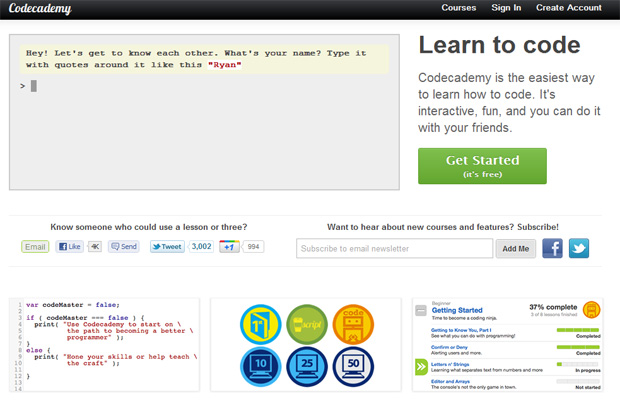Open the Courses menu item

[x=458, y=8]
